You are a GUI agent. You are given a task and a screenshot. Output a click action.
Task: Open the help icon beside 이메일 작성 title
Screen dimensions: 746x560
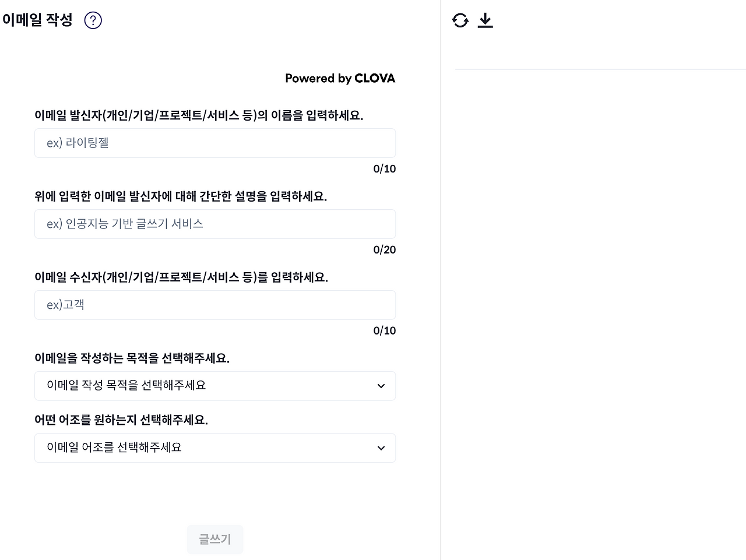click(92, 20)
